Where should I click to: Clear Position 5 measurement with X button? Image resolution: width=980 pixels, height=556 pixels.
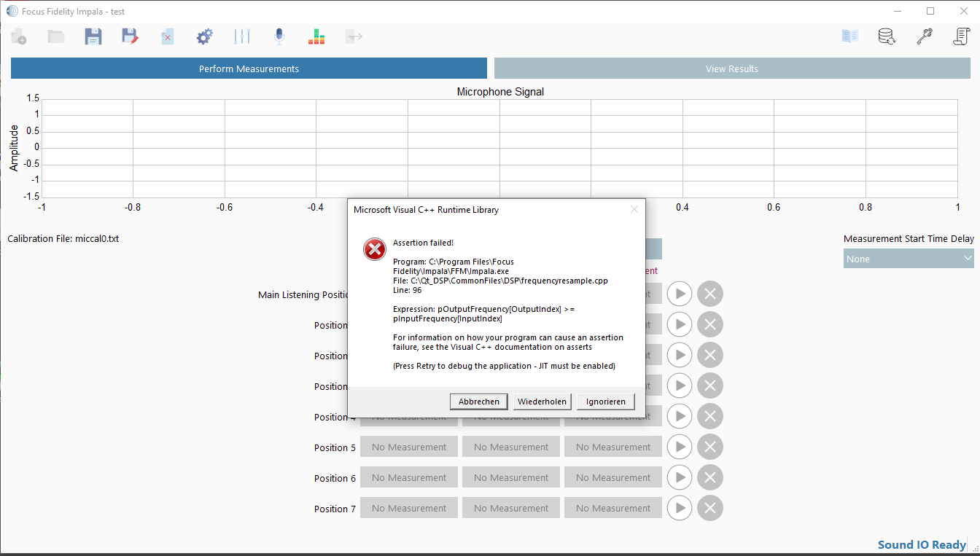pyautogui.click(x=710, y=447)
